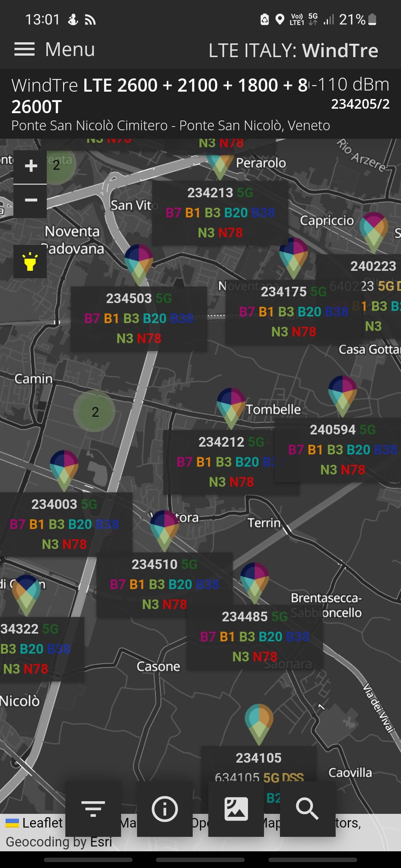The image size is (401, 868).
Task: Tap the status bar cast icon
Action: [x=90, y=20]
